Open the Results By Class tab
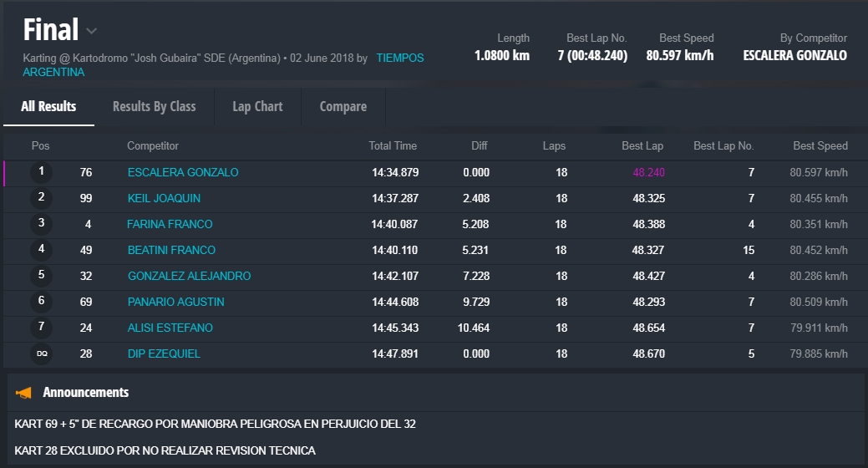The image size is (868, 468). coord(154,106)
